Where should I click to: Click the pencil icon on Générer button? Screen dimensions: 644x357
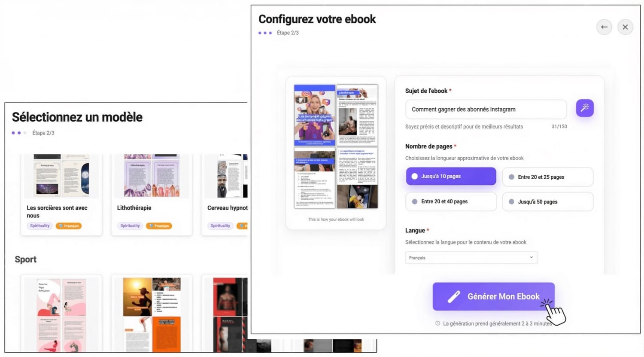(x=454, y=296)
